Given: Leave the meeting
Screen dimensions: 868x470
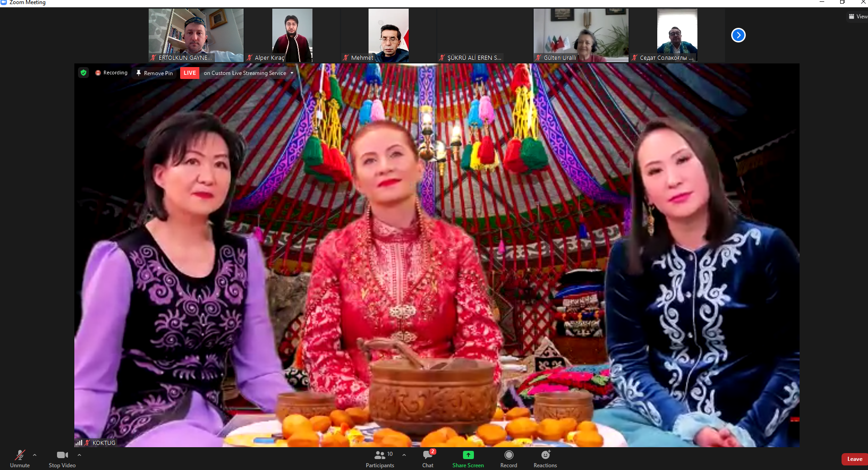Looking at the screenshot, I should [854, 459].
